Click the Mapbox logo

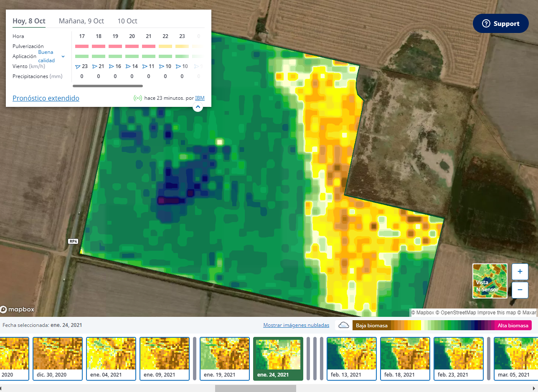18,309
